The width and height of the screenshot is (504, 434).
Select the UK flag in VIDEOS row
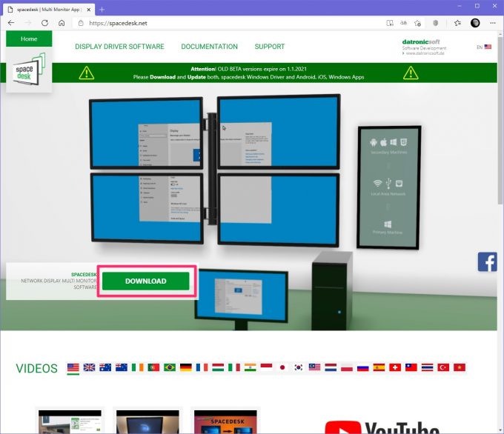tap(89, 367)
